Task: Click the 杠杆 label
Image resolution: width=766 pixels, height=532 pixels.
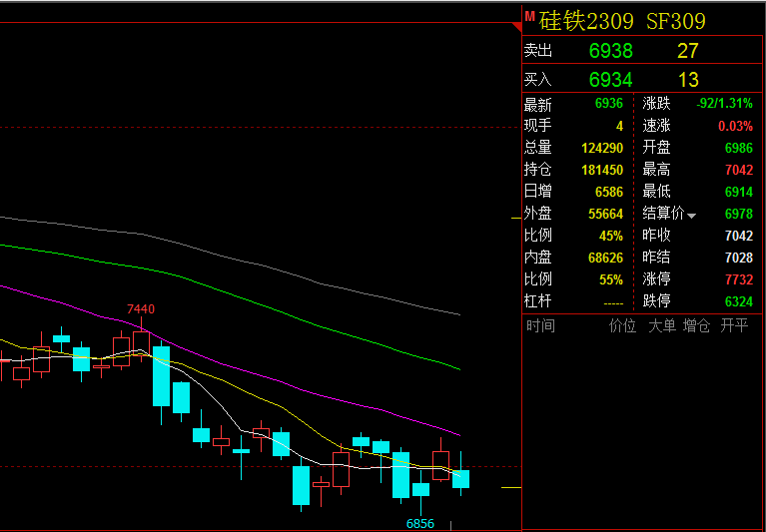Action: click(538, 301)
